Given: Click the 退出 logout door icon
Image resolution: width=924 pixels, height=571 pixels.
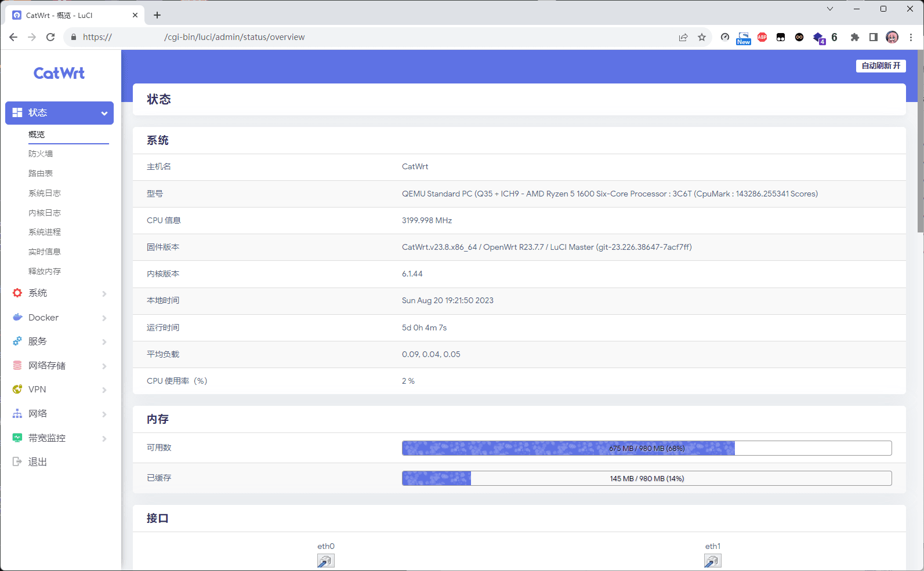Looking at the screenshot, I should (x=17, y=461).
